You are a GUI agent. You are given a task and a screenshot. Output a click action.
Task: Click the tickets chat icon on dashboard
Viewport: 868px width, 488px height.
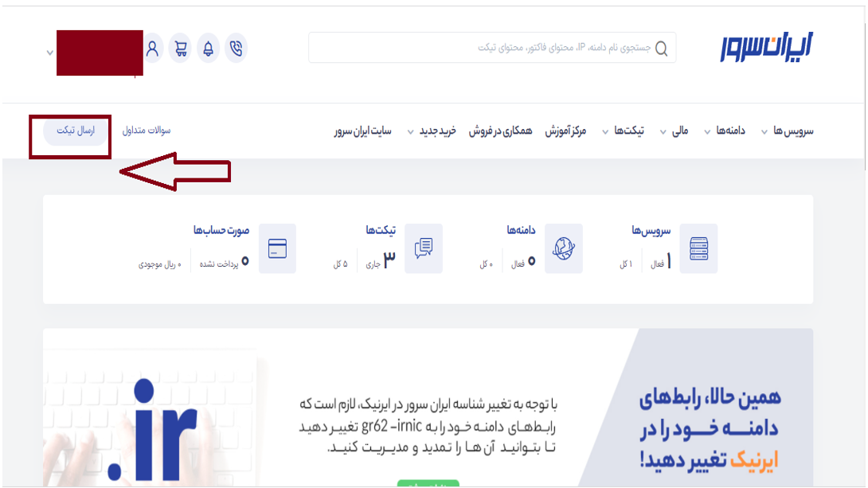[x=424, y=248]
